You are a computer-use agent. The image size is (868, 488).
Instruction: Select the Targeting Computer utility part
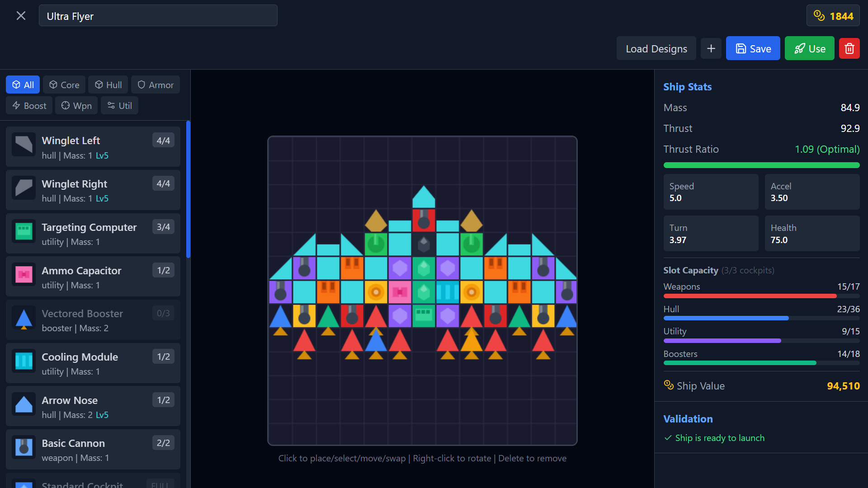coord(92,233)
